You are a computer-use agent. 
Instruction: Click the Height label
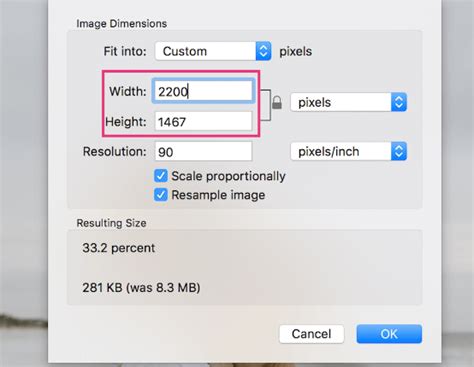coord(126,122)
